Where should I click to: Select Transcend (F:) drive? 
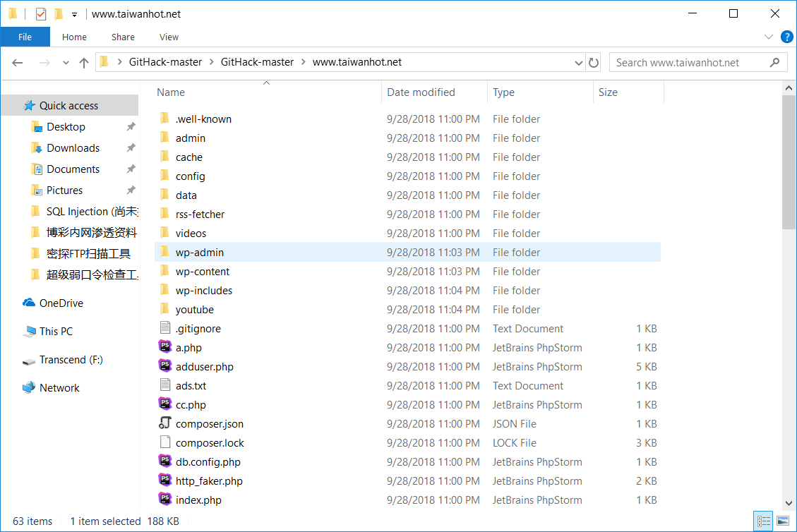[x=71, y=360]
